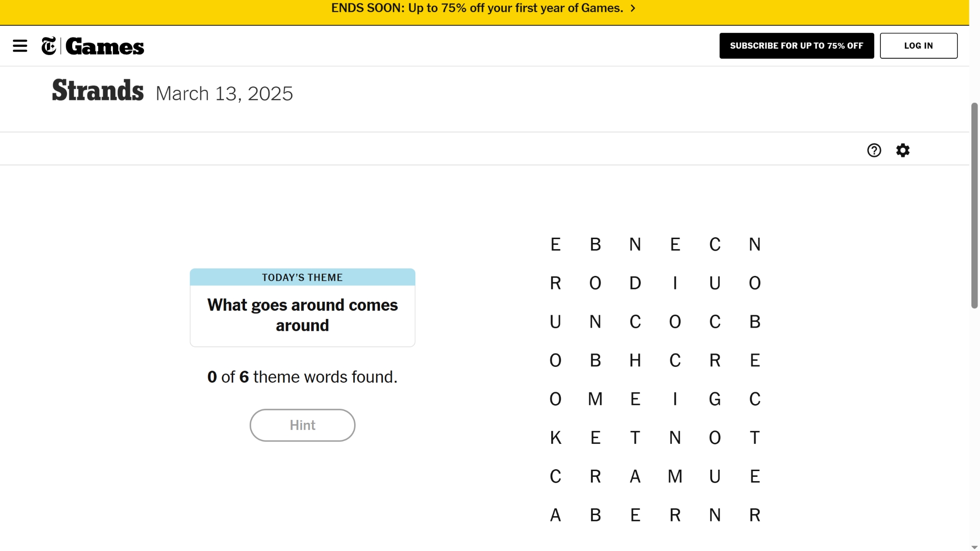Click the Hint button

[x=302, y=425]
